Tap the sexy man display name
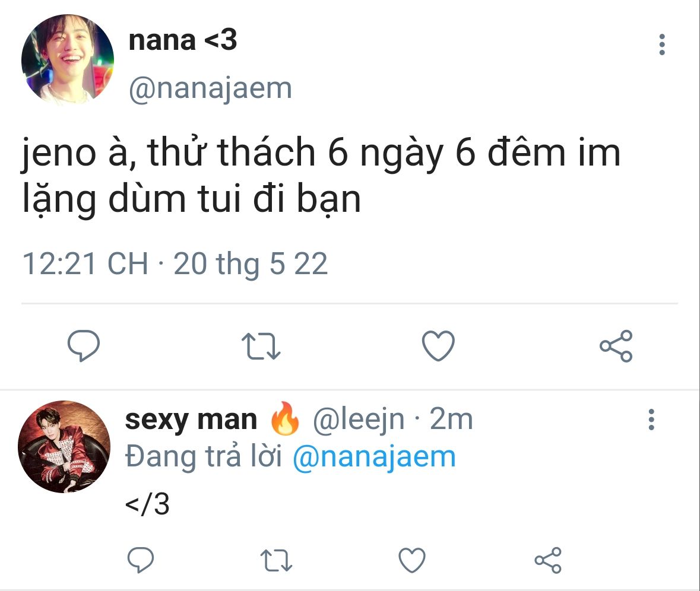The image size is (700, 591). tap(191, 420)
